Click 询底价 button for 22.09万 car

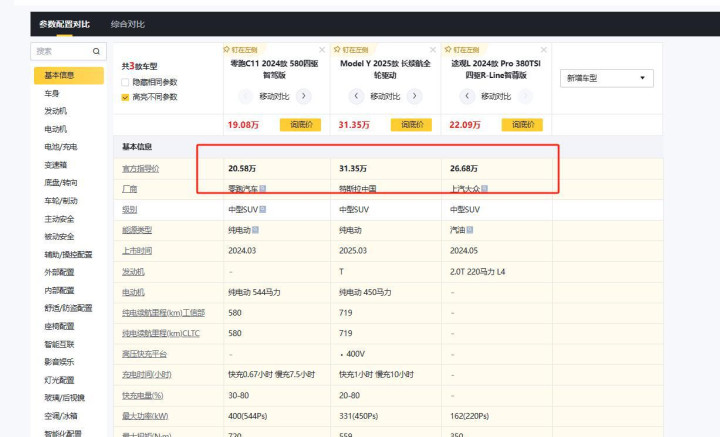coord(522,125)
